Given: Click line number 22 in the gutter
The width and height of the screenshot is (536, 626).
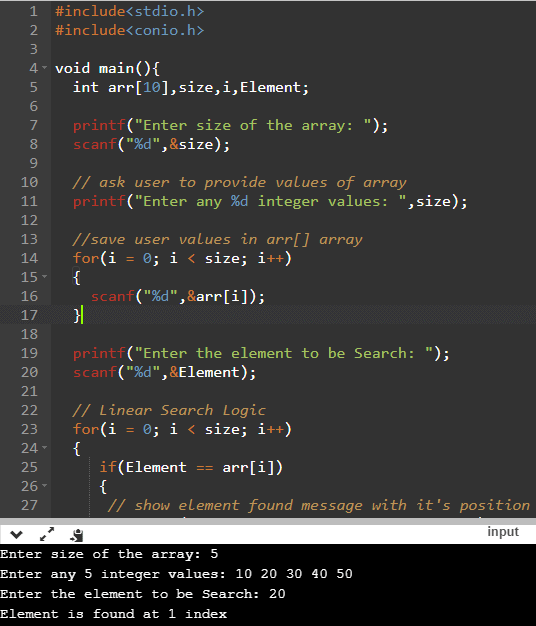Looking at the screenshot, I should coord(29,410).
